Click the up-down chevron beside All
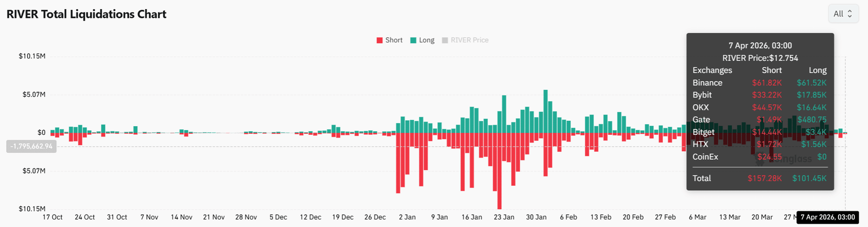 tap(850, 14)
